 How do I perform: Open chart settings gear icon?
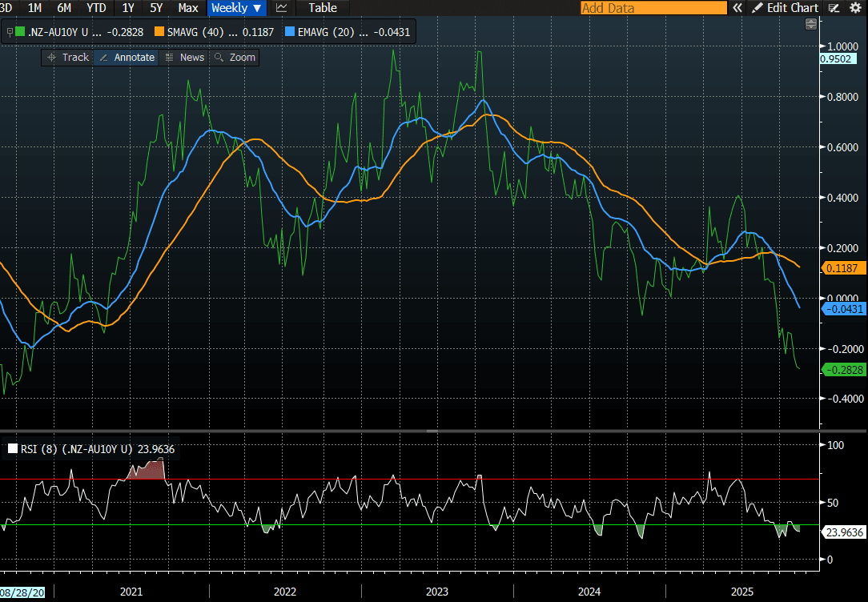pos(855,8)
